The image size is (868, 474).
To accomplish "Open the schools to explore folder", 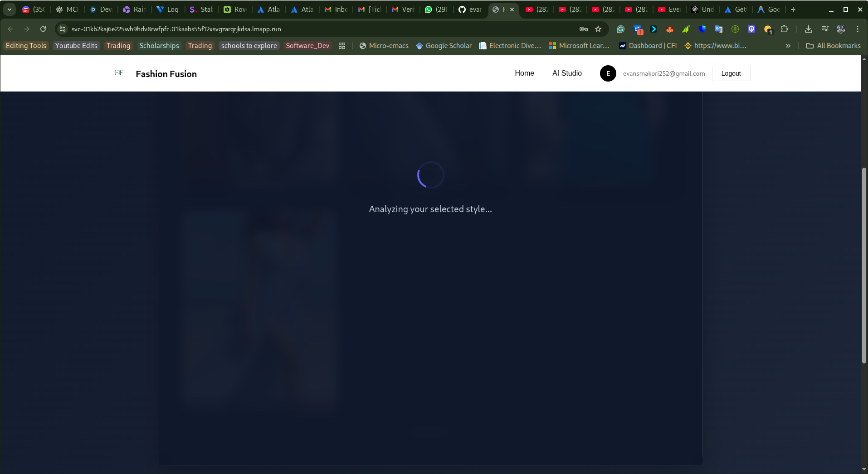I will pos(249,46).
